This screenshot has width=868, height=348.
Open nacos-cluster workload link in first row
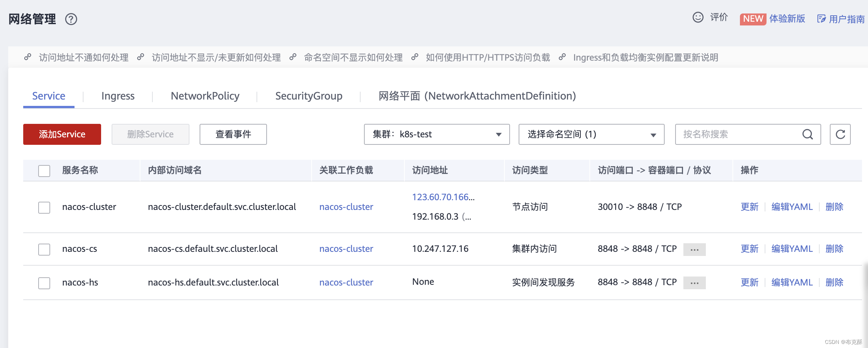coord(346,207)
